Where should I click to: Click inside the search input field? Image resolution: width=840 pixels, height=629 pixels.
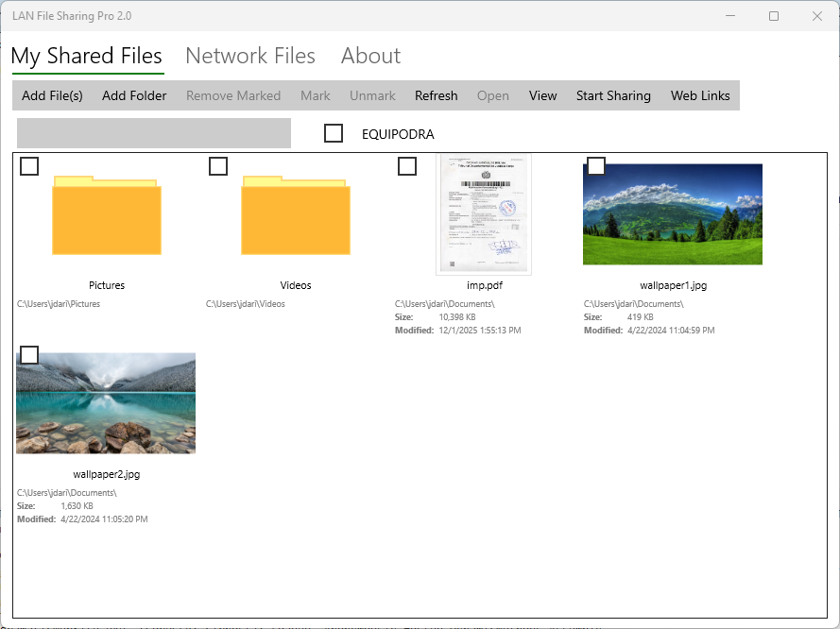click(x=153, y=133)
